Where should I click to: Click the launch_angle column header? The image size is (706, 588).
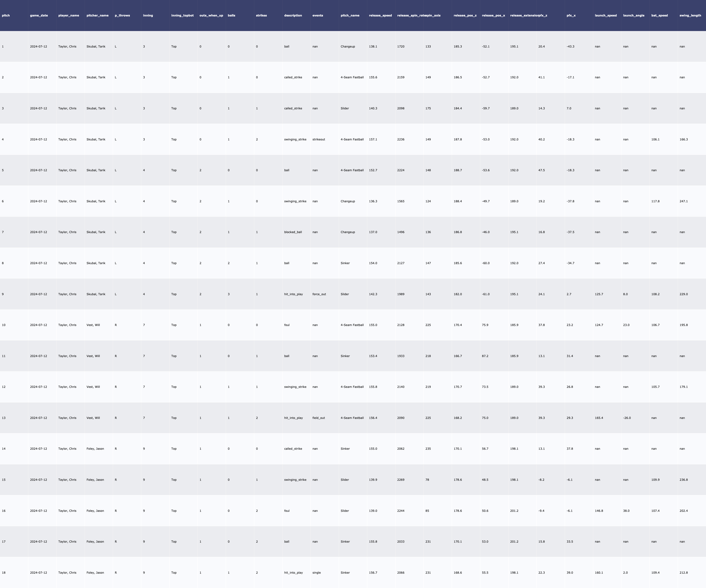click(633, 16)
